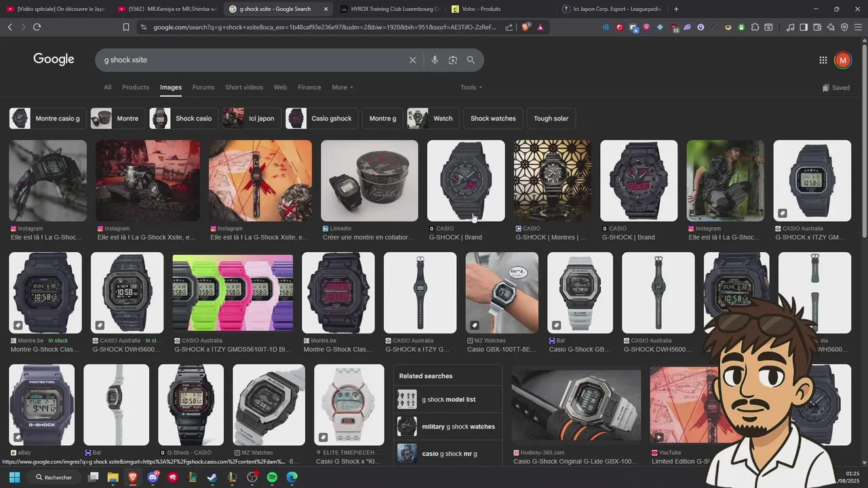Expand the More search filters dropdown
Viewport: 868px width, 488px height.
342,87
